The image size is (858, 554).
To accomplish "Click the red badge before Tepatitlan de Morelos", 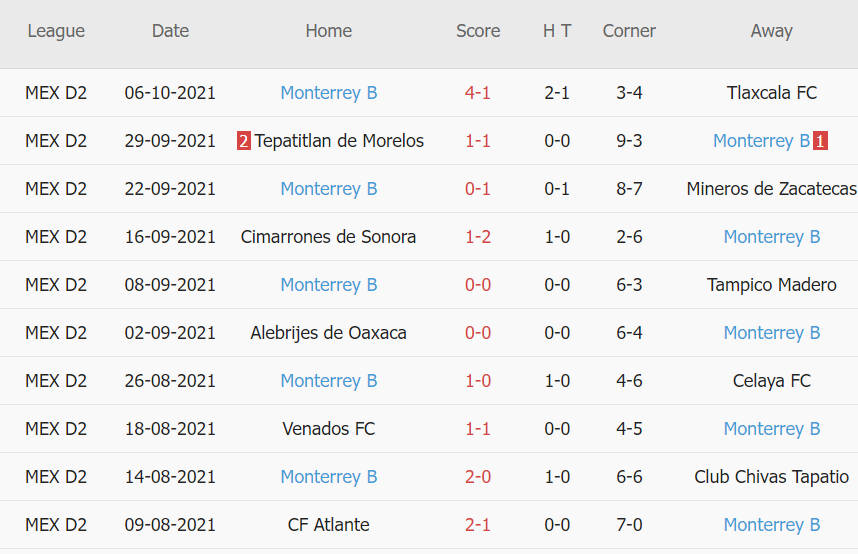I will click(243, 141).
